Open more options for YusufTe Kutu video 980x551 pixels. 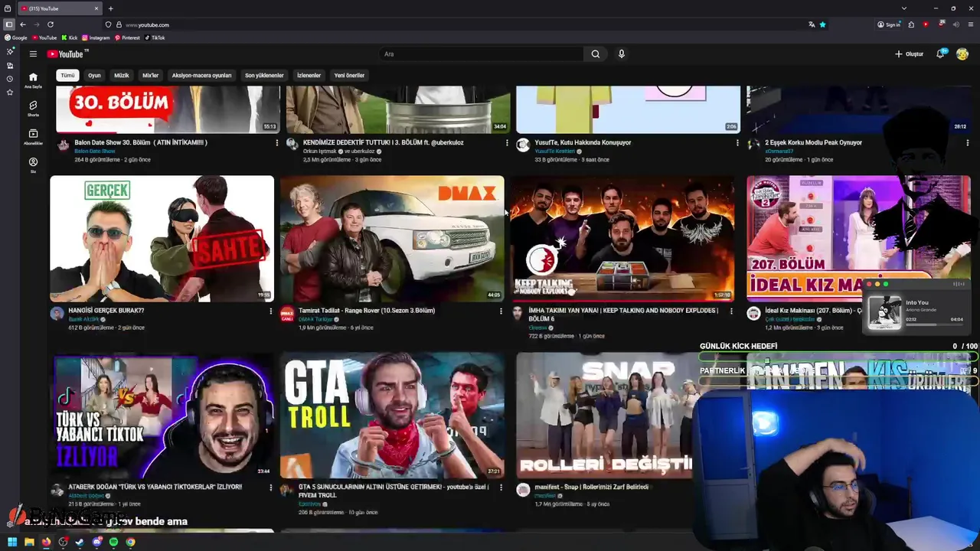coord(737,143)
